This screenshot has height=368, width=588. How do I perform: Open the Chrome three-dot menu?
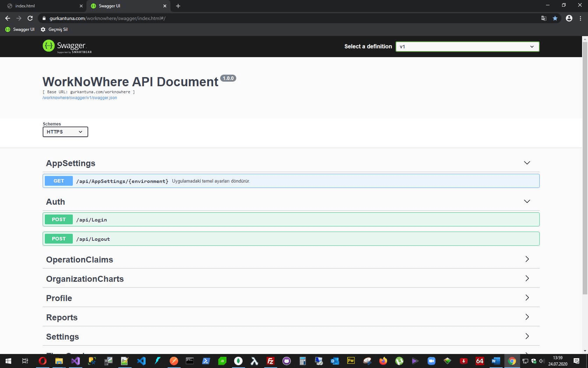pos(581,18)
